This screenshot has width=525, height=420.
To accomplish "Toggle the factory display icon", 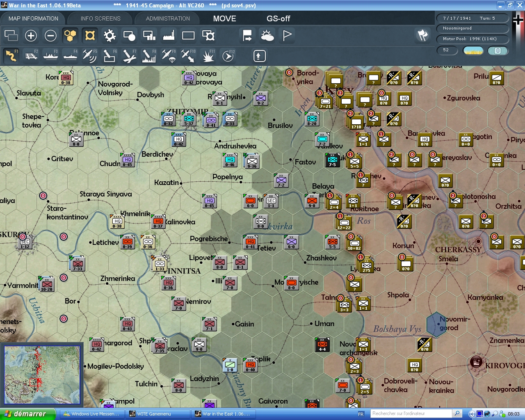I will coord(169,36).
